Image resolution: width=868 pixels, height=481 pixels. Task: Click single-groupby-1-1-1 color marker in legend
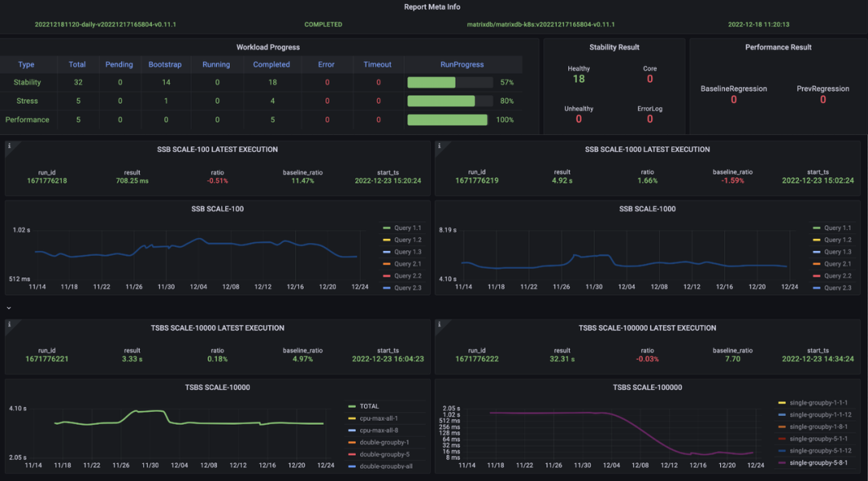(782, 403)
